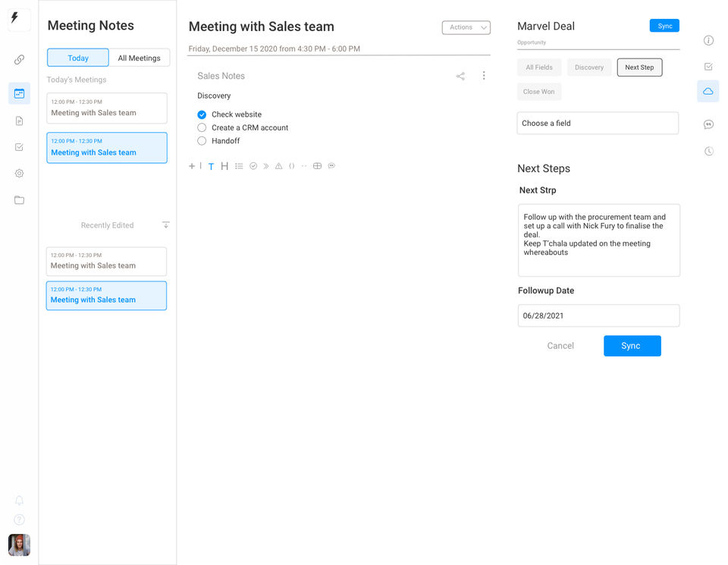Share the Sales Notes via share icon

(x=460, y=76)
